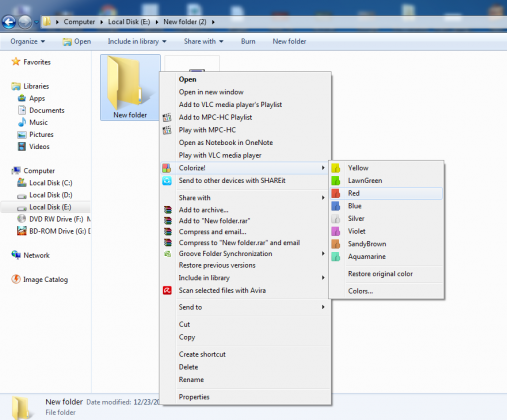This screenshot has width=507, height=420.
Task: Click the SHAREit icon in context menu
Action: pos(167,181)
